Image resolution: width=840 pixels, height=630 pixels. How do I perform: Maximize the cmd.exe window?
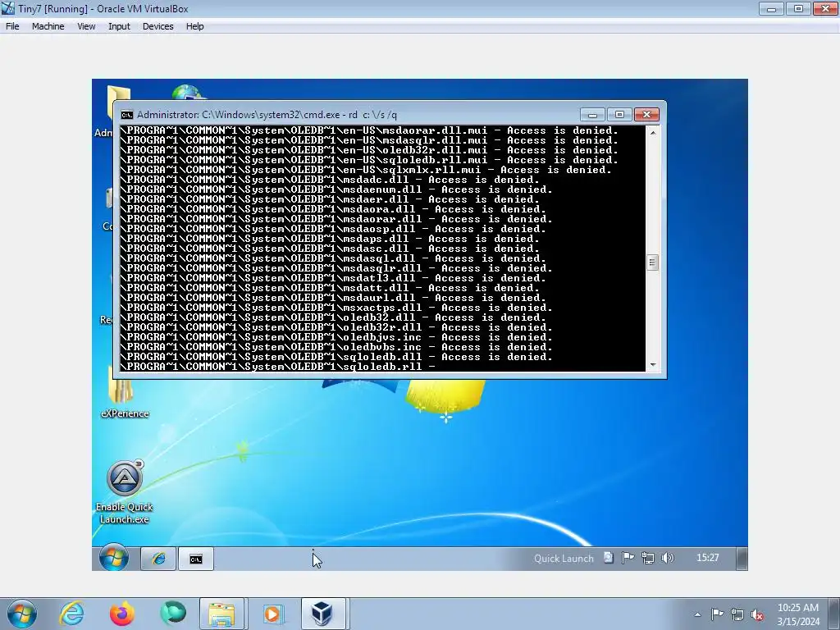pos(619,115)
